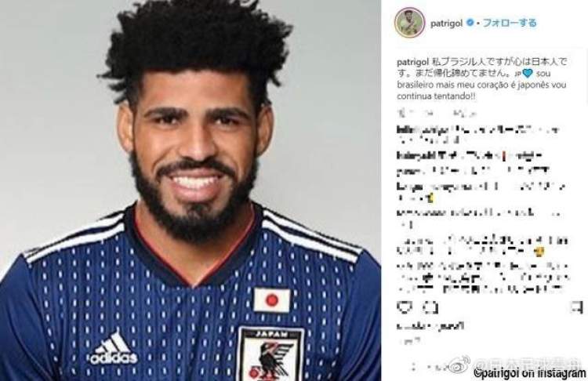
Task: Click the adidas logo on jersey
Action: click(x=113, y=347)
